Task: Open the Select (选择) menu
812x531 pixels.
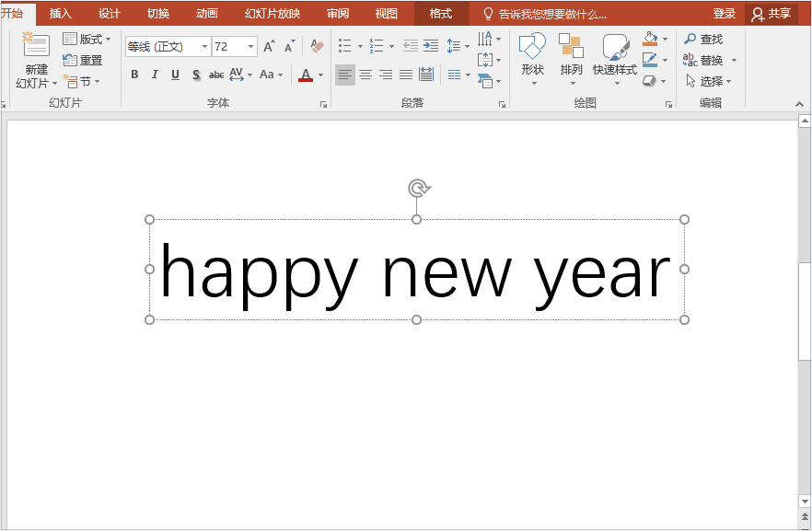Action: coord(709,81)
